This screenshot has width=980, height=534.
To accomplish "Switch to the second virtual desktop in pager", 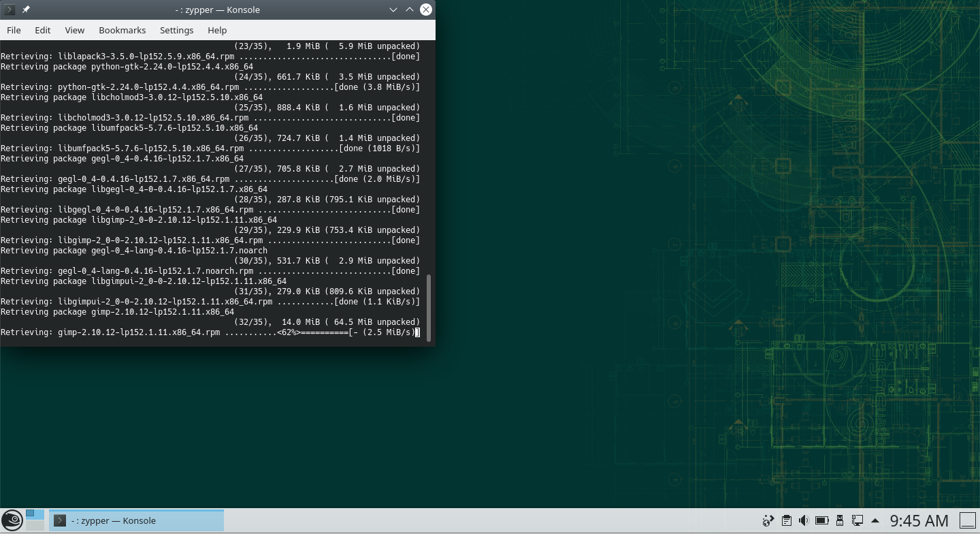I will pyautogui.click(x=35, y=525).
